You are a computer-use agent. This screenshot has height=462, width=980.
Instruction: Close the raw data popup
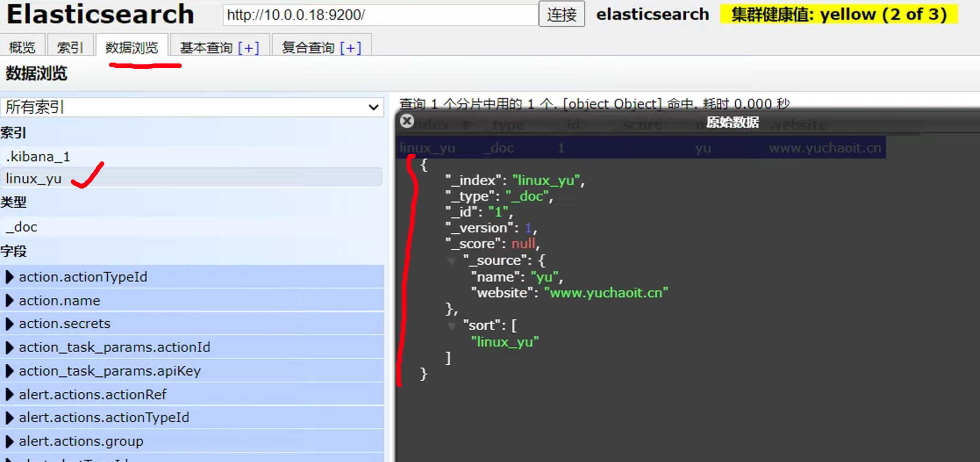pyautogui.click(x=407, y=121)
